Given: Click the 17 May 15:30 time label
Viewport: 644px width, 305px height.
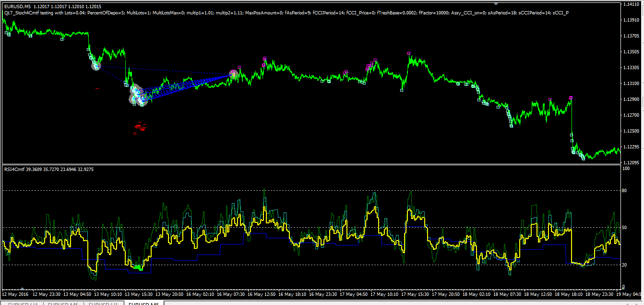Looking at the screenshot, I should click(415, 293).
